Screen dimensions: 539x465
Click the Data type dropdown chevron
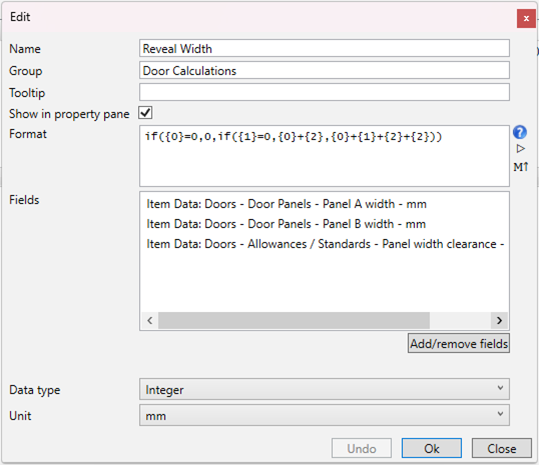tap(500, 388)
